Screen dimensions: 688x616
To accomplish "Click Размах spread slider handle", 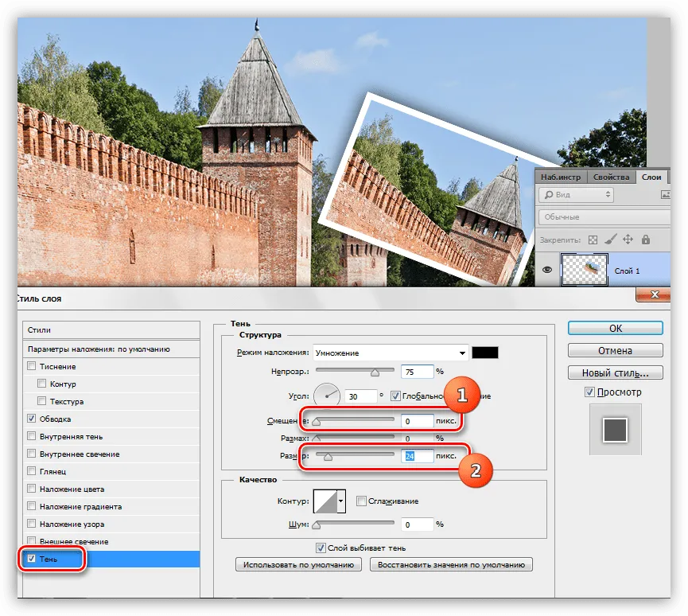I will tap(317, 439).
